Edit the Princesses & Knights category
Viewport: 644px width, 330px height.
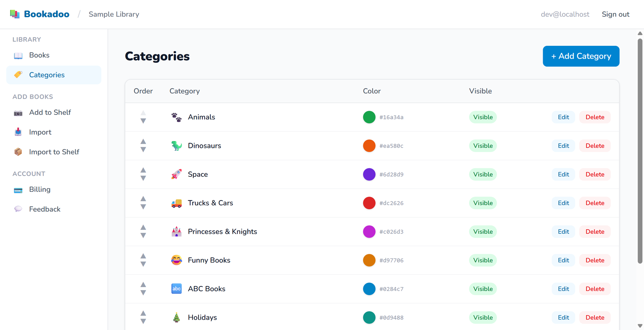(563, 232)
